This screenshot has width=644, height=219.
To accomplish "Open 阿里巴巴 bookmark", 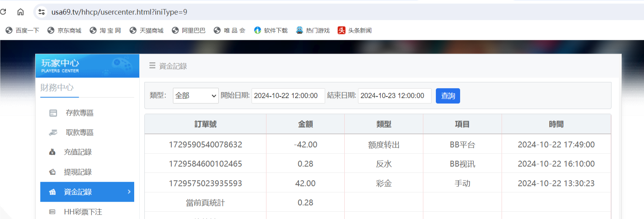I will pos(189,31).
